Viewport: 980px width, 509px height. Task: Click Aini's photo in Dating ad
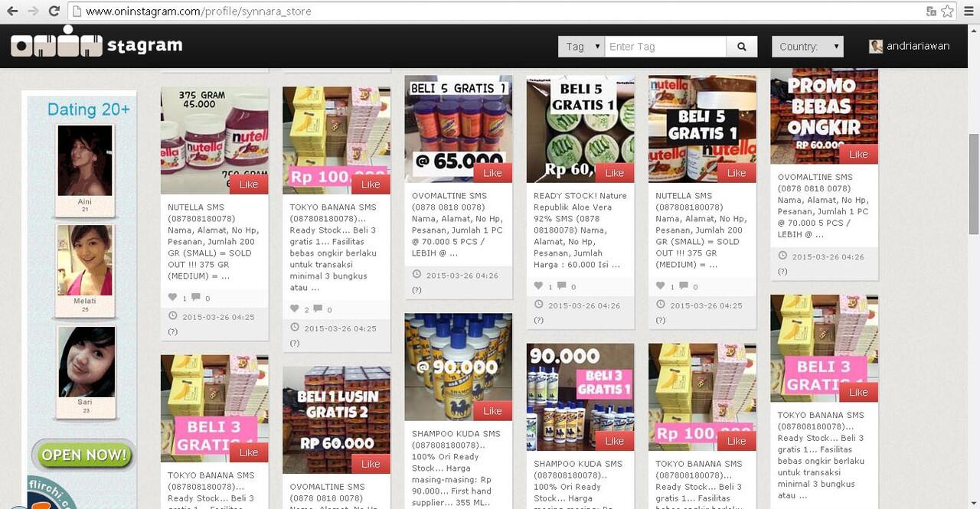click(x=85, y=160)
